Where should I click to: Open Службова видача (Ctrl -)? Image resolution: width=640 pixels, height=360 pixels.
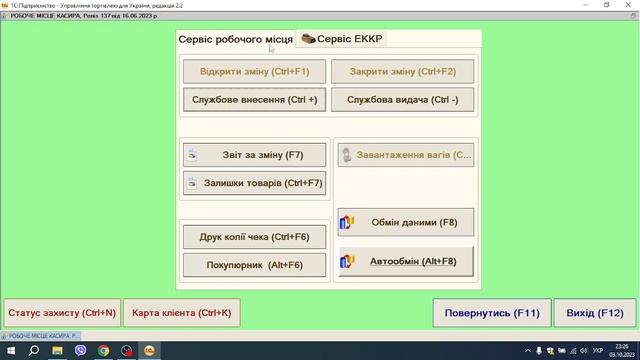402,100
